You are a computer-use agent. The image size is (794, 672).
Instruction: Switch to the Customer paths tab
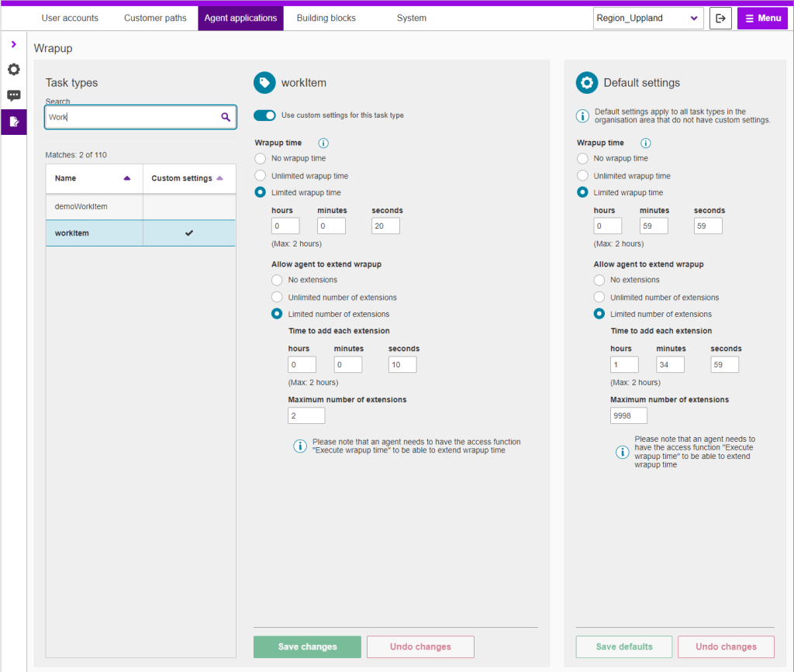155,18
